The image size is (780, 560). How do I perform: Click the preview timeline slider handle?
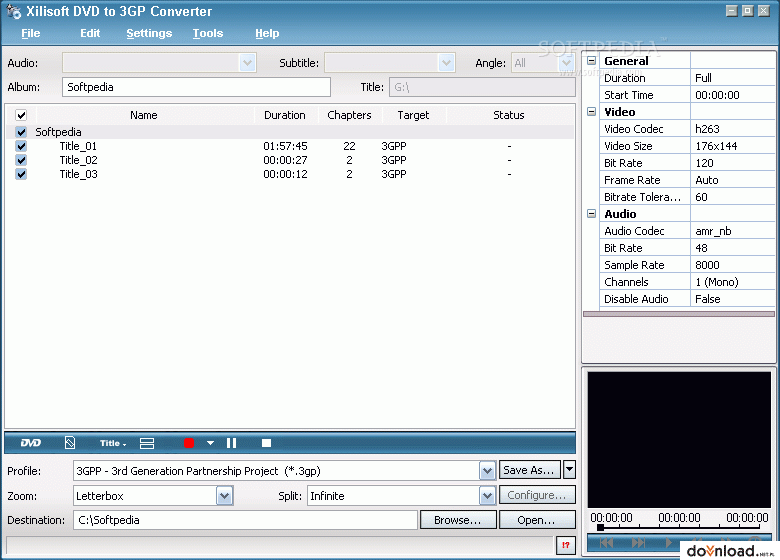(600, 527)
